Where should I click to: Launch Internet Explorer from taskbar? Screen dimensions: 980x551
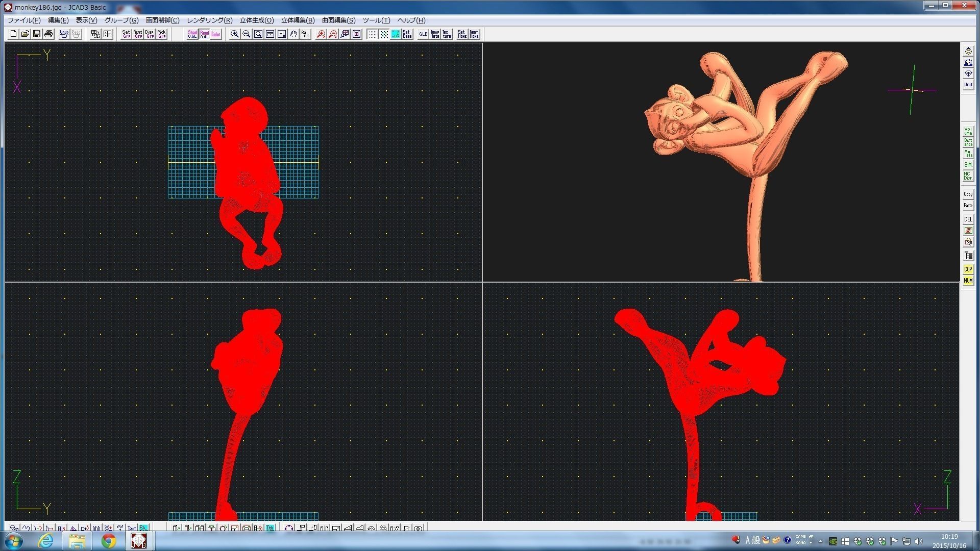pyautogui.click(x=45, y=540)
